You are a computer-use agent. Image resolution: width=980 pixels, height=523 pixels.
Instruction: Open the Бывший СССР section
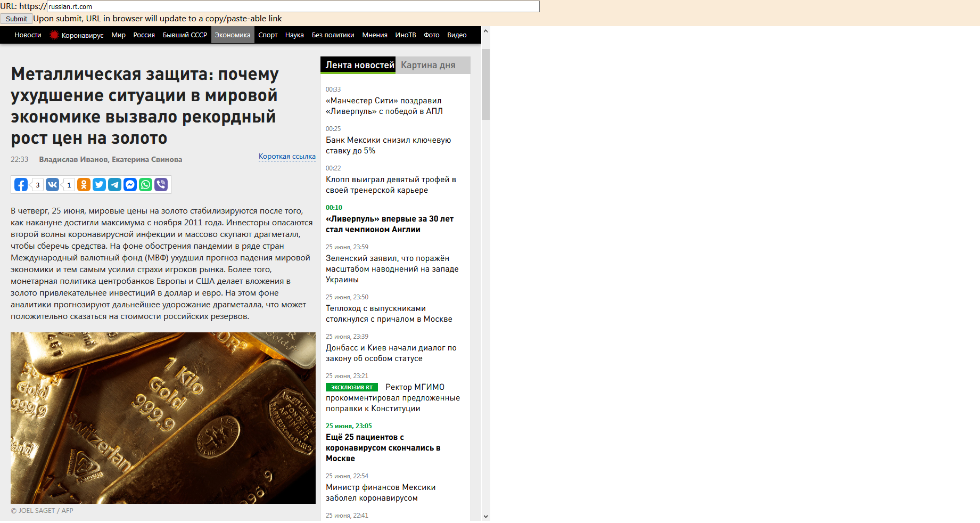(x=185, y=35)
